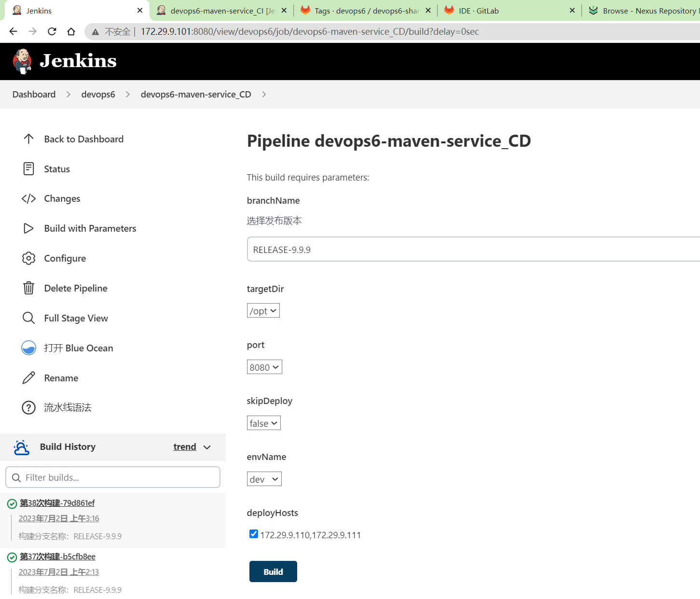
Task: Expand the devops6-maven-service_CD breadcrumb arrow
Action: (x=264, y=95)
